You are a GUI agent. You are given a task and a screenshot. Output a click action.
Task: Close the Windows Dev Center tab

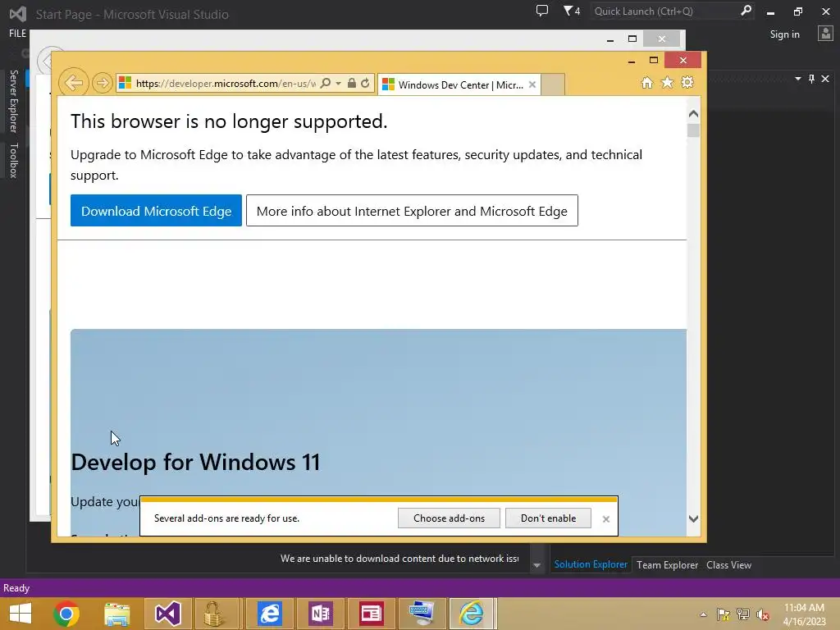(532, 84)
